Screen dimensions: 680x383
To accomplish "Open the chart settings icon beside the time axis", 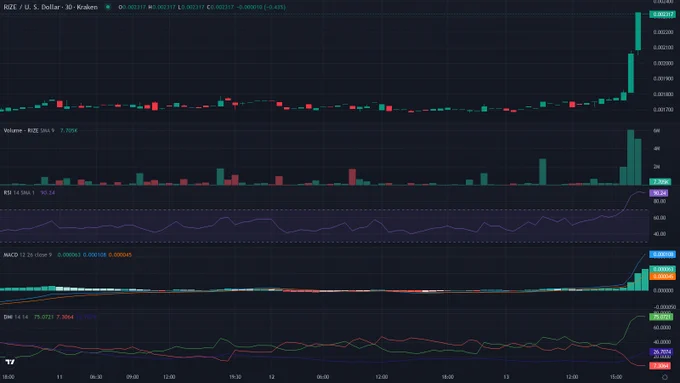I will (x=664, y=377).
